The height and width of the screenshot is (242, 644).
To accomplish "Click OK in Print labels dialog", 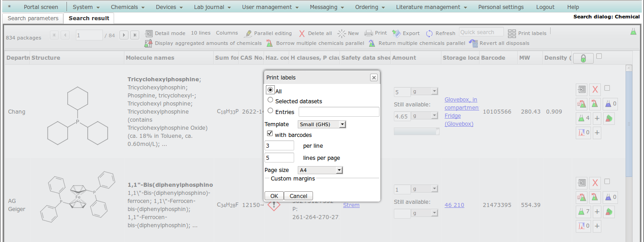I will [274, 196].
